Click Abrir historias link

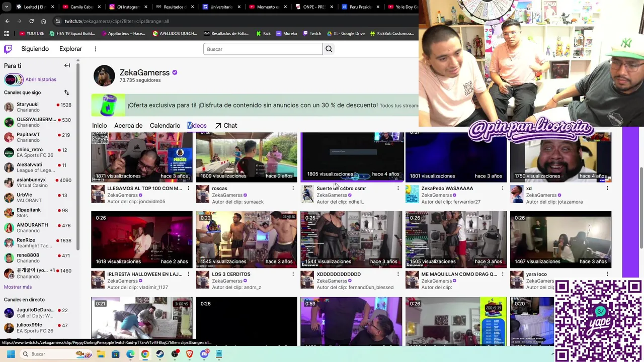41,79
